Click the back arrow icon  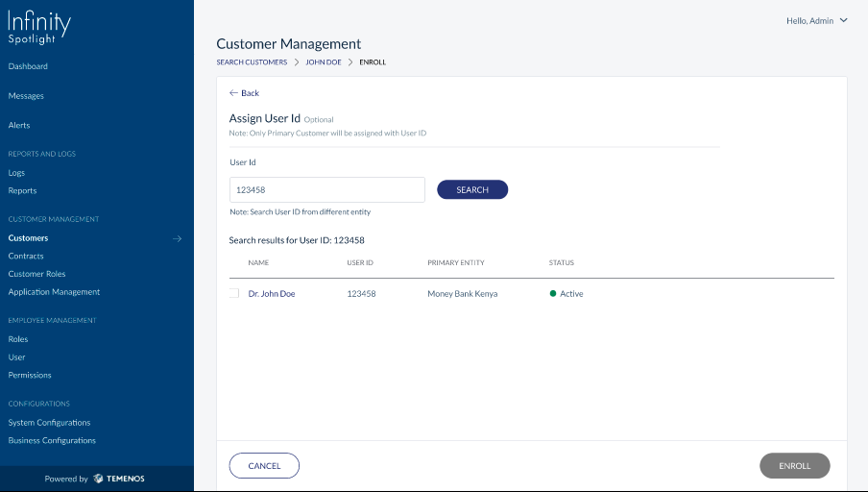point(233,93)
